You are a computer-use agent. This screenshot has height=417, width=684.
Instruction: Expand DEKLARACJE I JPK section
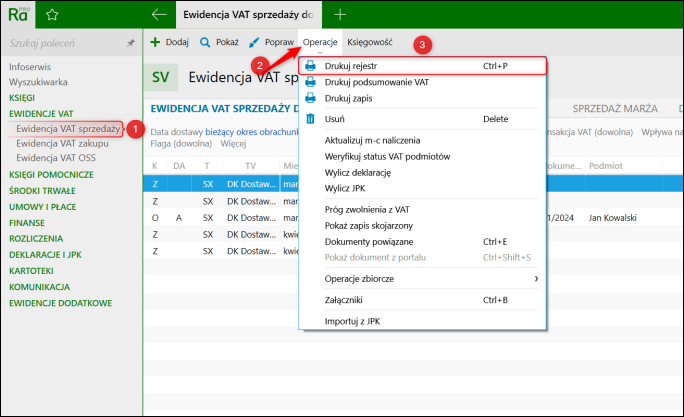coord(45,255)
